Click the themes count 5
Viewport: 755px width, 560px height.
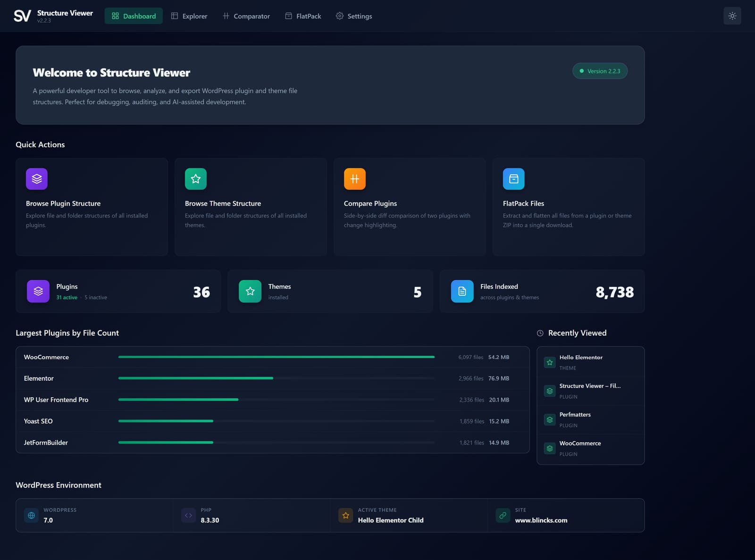[x=418, y=292]
